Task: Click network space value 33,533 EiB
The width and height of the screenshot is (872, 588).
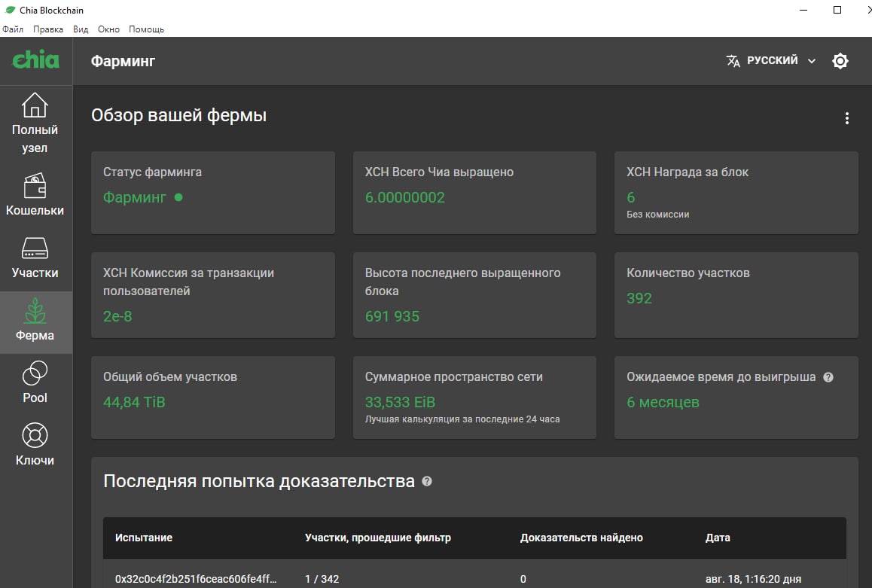Action: (x=400, y=402)
